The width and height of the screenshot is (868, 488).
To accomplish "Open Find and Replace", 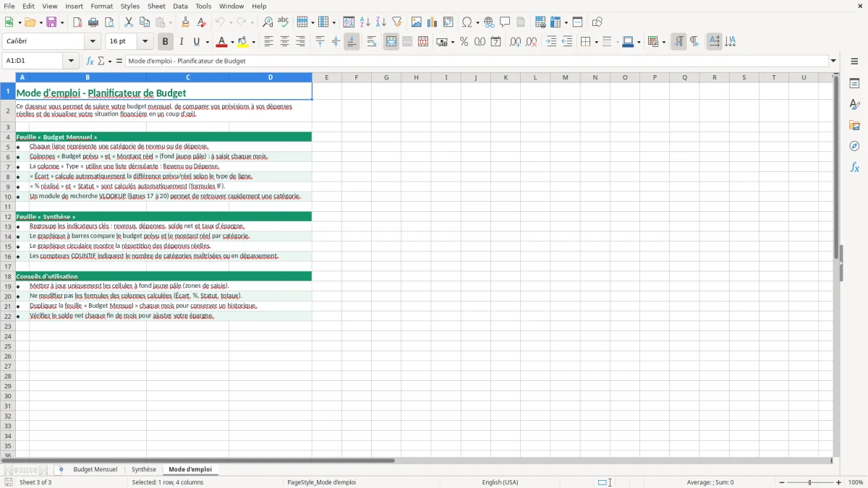I will tap(268, 22).
